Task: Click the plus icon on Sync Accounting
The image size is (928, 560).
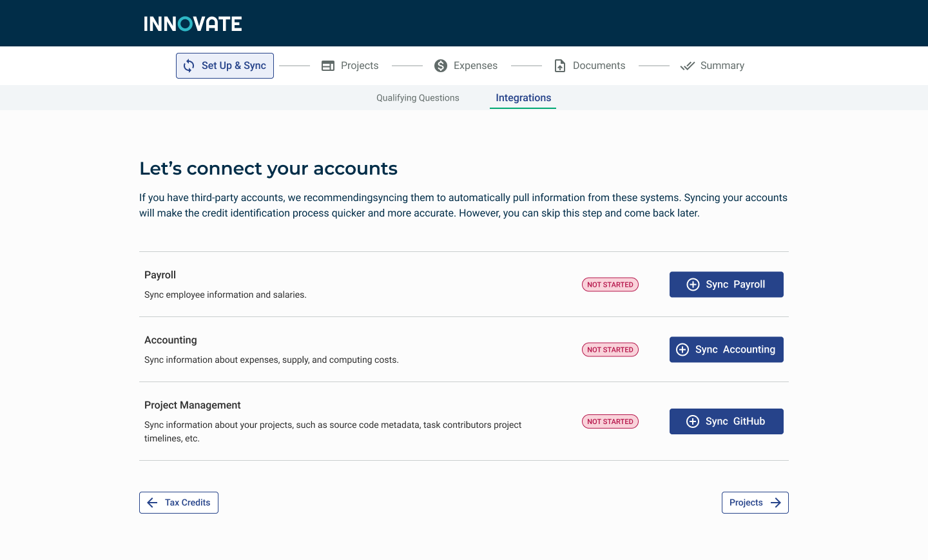Action: (682, 350)
